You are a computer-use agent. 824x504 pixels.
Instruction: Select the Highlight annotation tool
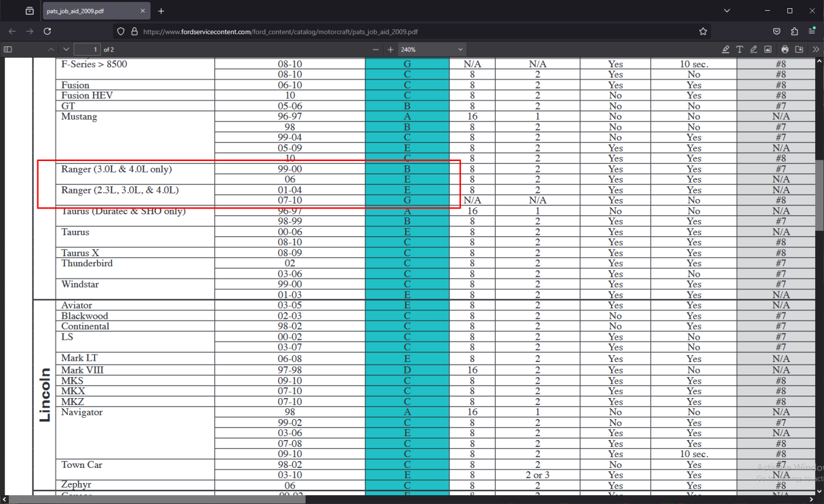click(726, 49)
